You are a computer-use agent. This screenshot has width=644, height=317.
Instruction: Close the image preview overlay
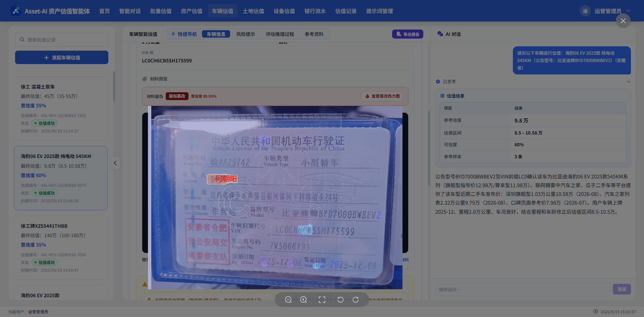coord(623,21)
